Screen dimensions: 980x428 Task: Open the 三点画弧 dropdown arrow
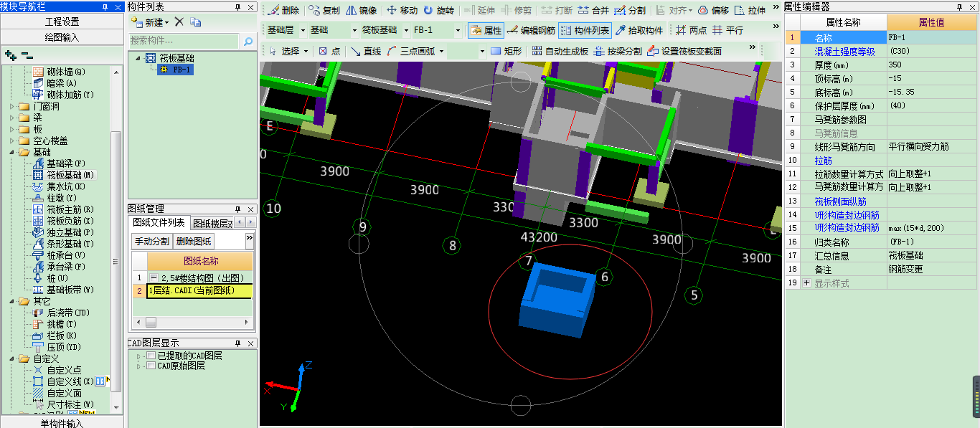[442, 52]
